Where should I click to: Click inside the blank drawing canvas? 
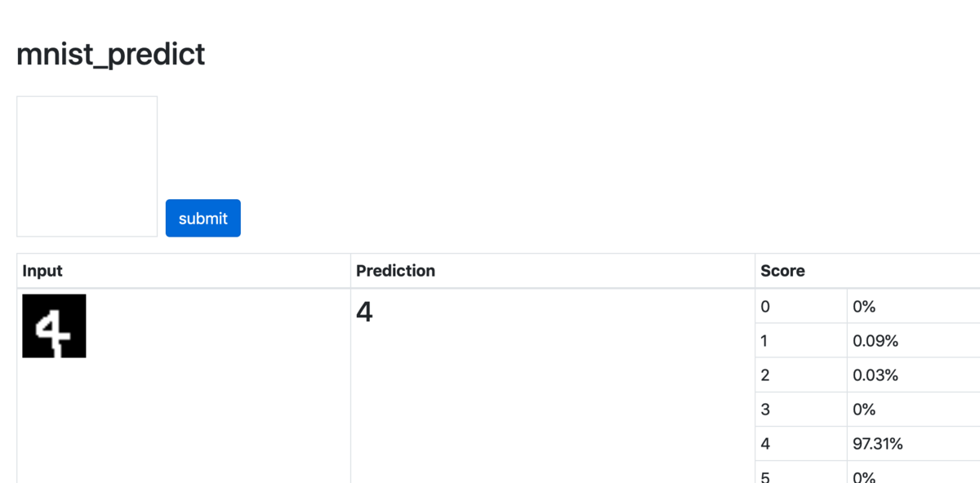pos(87,166)
